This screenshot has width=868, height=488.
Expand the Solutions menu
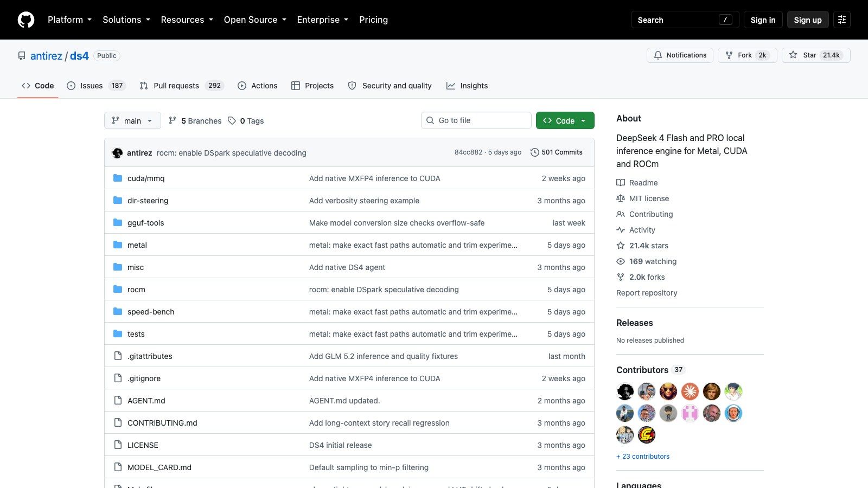(x=126, y=20)
